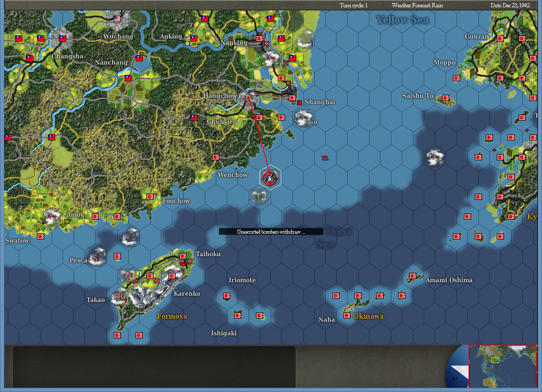Click the cloud-covered unit in eastern sea

tap(435, 158)
